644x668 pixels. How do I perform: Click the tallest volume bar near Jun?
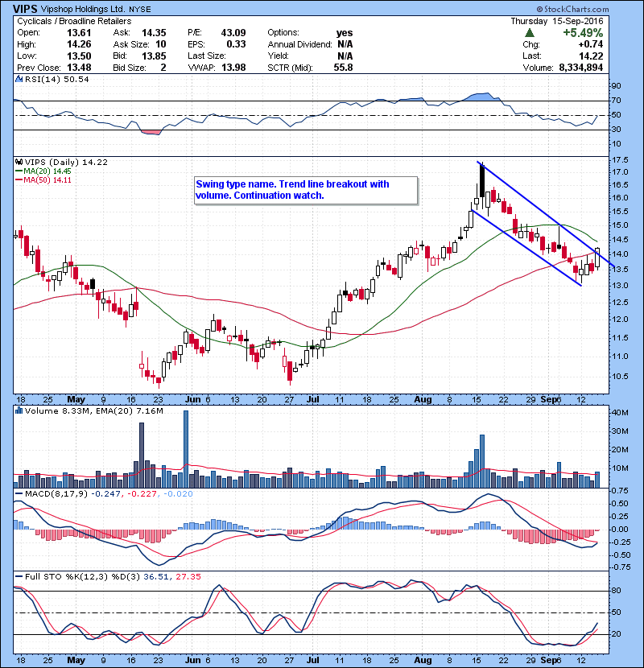[x=186, y=449]
